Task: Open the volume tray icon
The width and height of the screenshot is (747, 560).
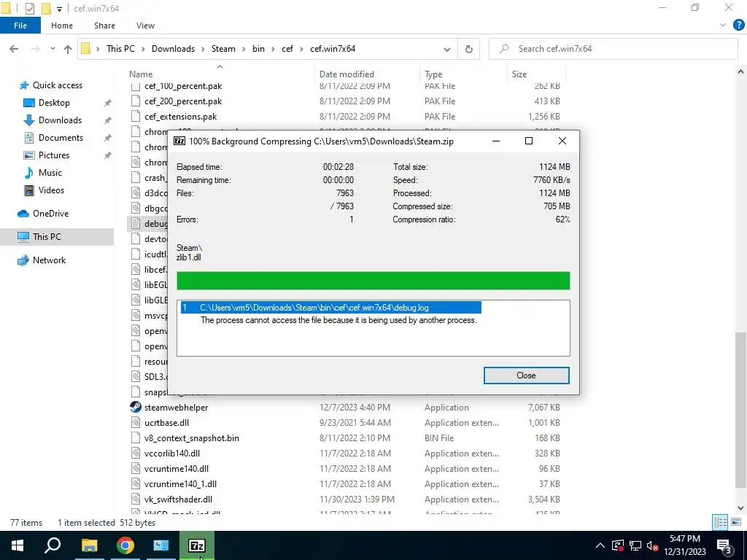Action: point(653,545)
